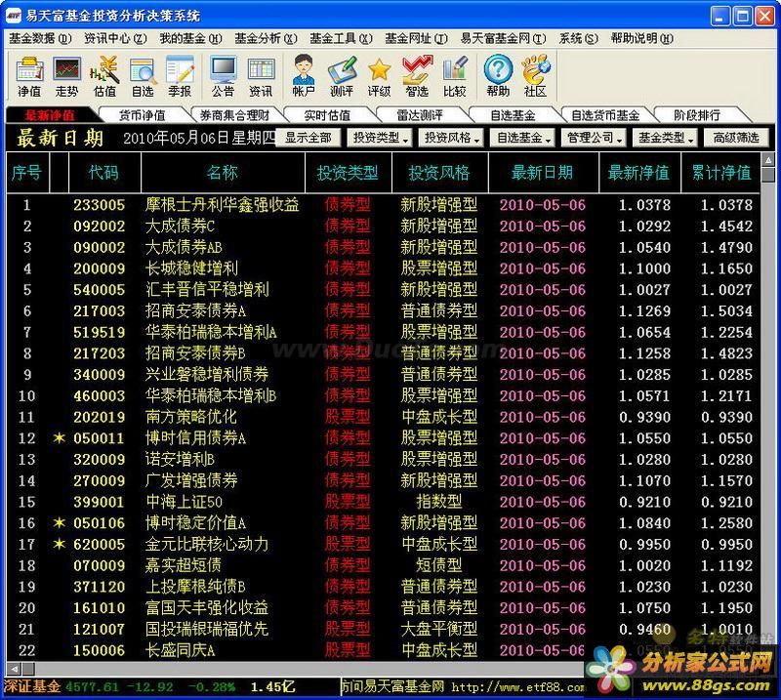Image resolution: width=781 pixels, height=700 pixels.
Task: Sort by the 最新净值 column header
Action: 639,173
